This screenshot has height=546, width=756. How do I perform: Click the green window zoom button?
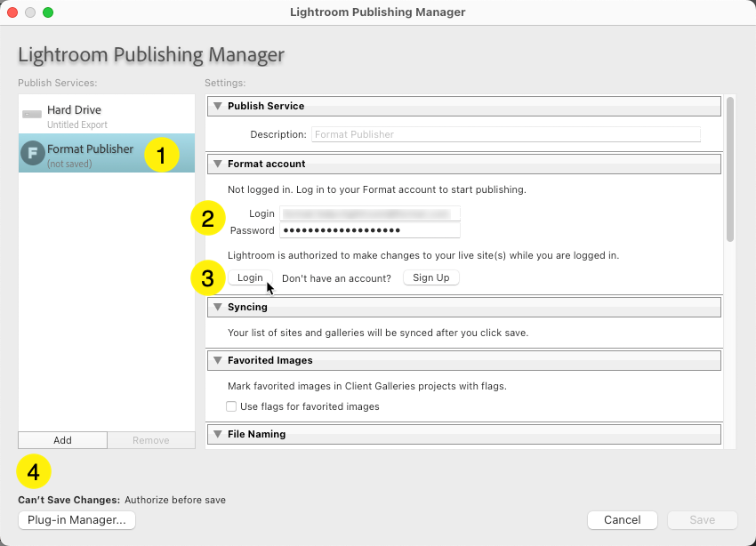coord(48,12)
